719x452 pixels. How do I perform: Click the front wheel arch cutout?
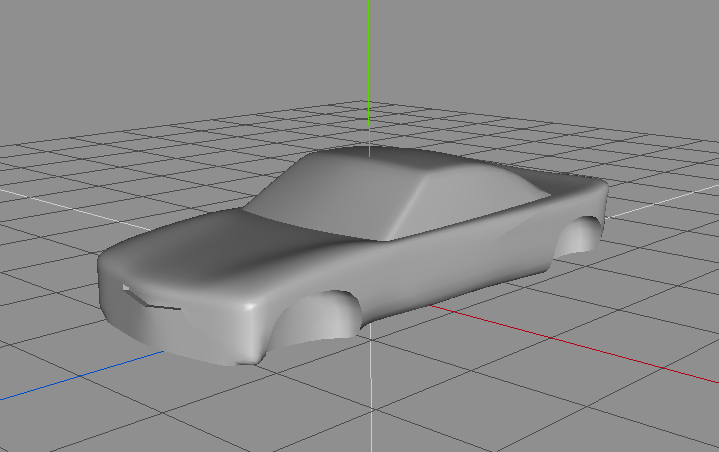(316, 319)
